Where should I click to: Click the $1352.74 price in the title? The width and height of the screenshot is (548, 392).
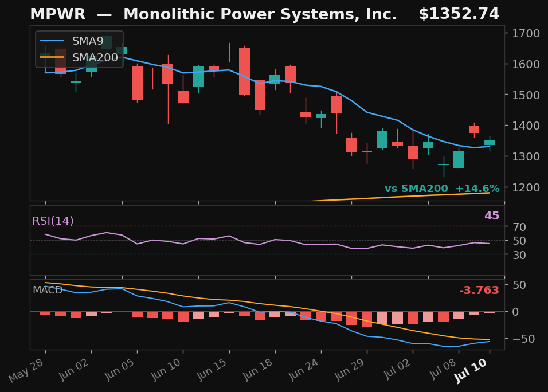(x=459, y=14)
